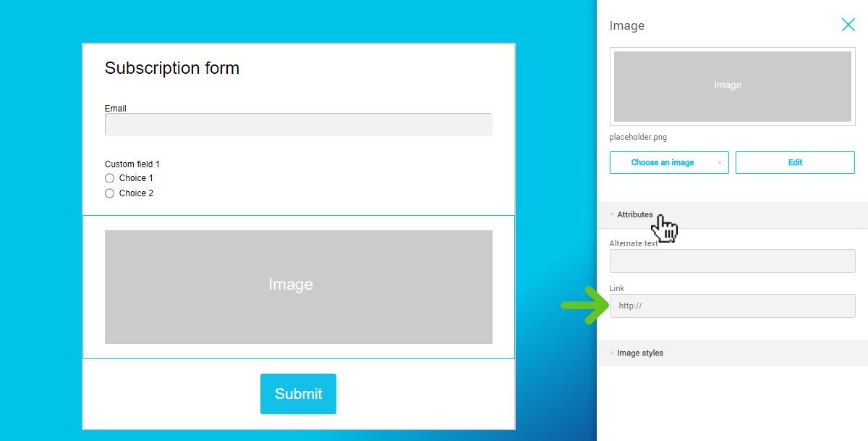The height and width of the screenshot is (441, 868).
Task: Click the Email label above the field
Action: click(116, 109)
